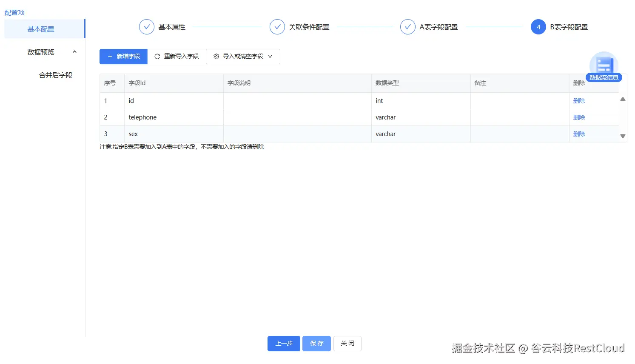Click the step 4 B表字段配置 circle

tap(538, 27)
